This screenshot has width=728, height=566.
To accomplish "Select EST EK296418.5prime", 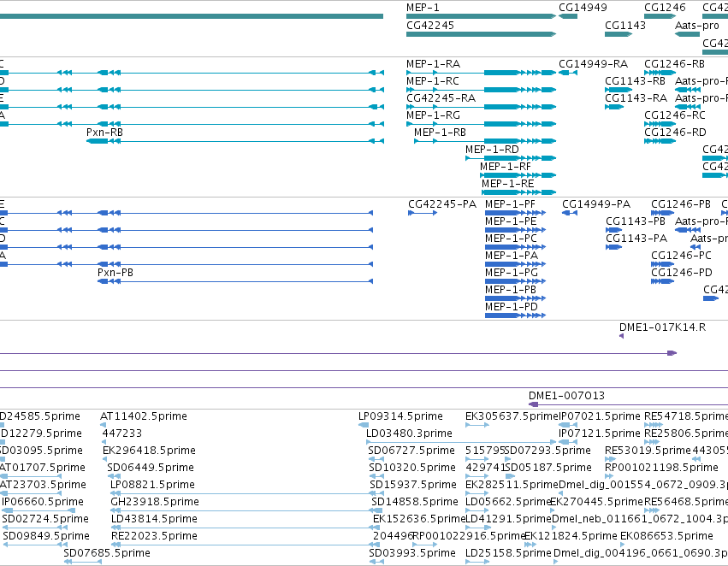I will [105, 459].
